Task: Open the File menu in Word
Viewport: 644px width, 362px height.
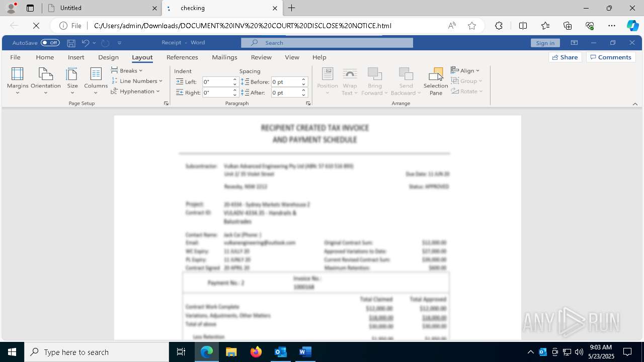Action: coord(16,57)
